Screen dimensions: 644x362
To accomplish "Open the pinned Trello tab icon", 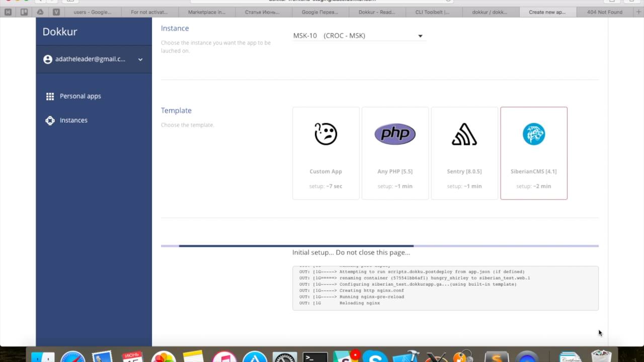I will [24, 12].
